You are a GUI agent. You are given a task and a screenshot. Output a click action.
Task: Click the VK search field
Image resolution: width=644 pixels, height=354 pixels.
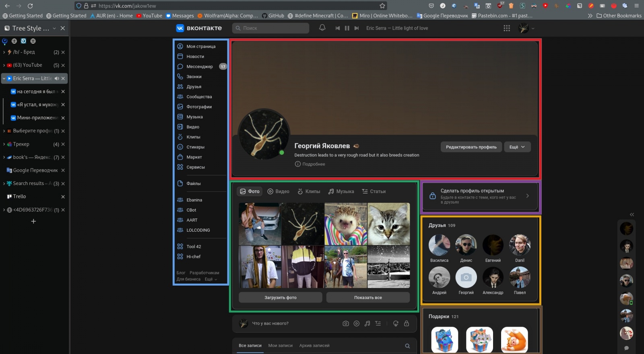coord(270,28)
